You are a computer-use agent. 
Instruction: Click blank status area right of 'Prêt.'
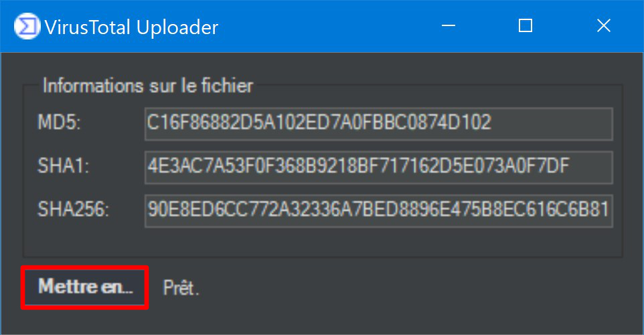[x=411, y=288]
